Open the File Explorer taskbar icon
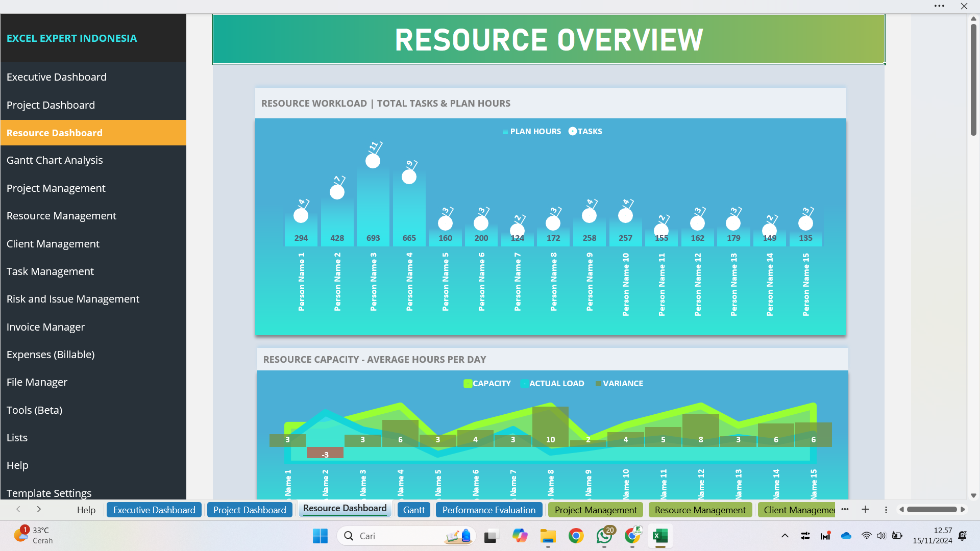980x551 pixels. click(548, 536)
